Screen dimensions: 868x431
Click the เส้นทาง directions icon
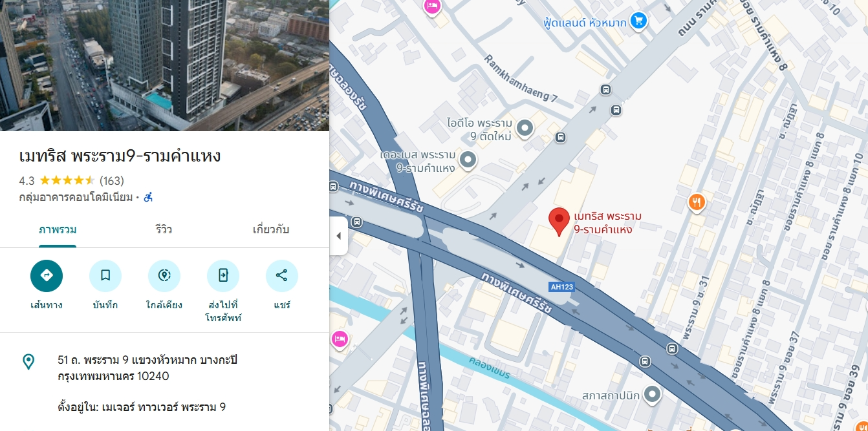pos(47,276)
